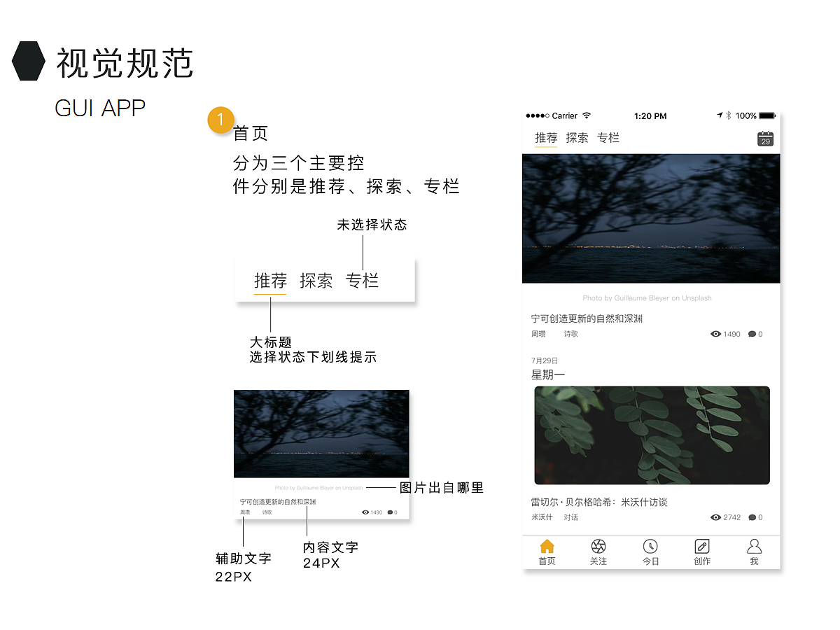Open 今日 by clicking the clock icon
Screen dimensions: 840x630
(x=650, y=547)
